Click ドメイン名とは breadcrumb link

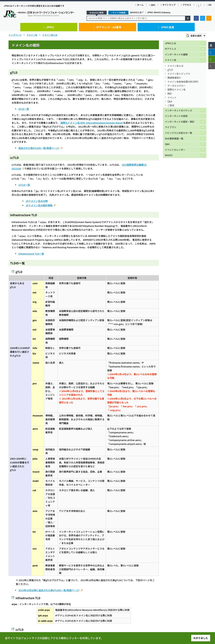pyautogui.click(x=50, y=35)
